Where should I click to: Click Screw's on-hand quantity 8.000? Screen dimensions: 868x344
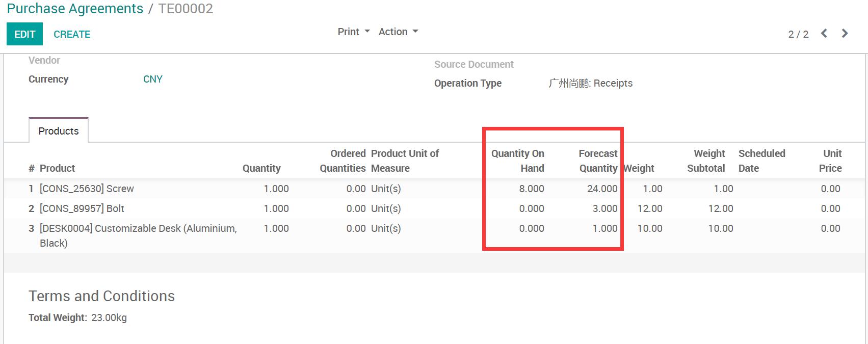coord(532,189)
